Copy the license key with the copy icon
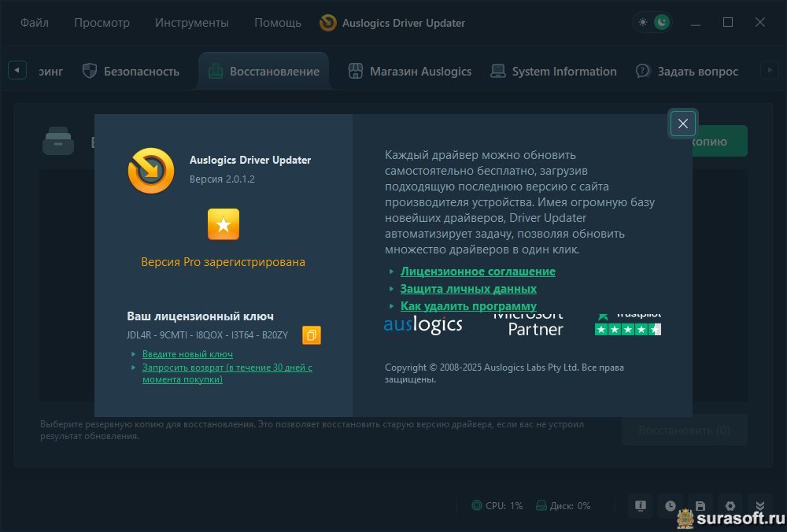The image size is (787, 532). click(311, 335)
